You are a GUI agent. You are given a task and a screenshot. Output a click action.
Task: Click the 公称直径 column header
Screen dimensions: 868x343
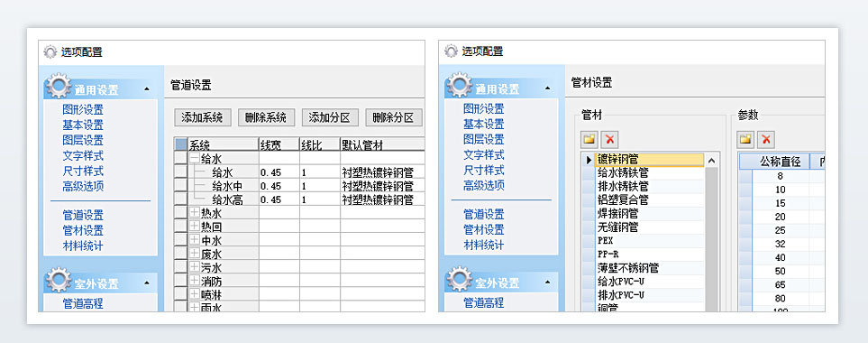point(780,162)
